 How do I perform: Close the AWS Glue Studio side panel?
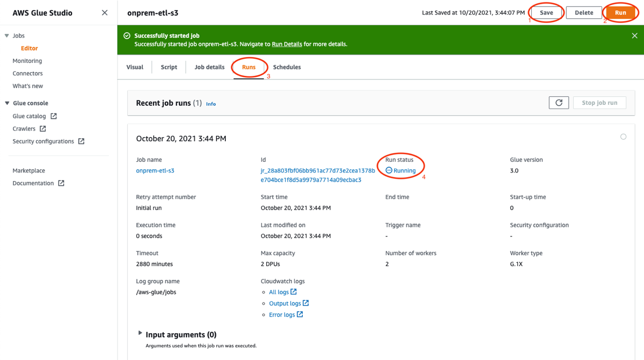click(105, 12)
